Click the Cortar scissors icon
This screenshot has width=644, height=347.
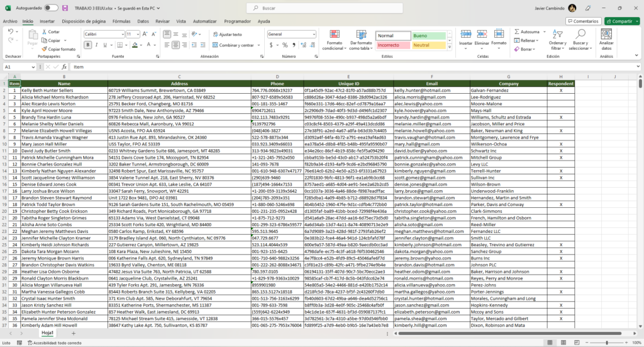coord(45,31)
